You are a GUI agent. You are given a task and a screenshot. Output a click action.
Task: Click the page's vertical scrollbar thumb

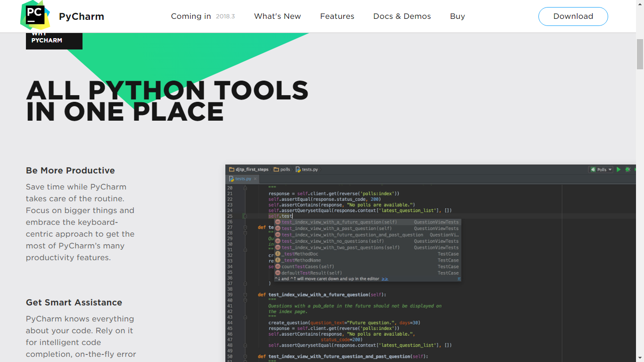[640, 54]
